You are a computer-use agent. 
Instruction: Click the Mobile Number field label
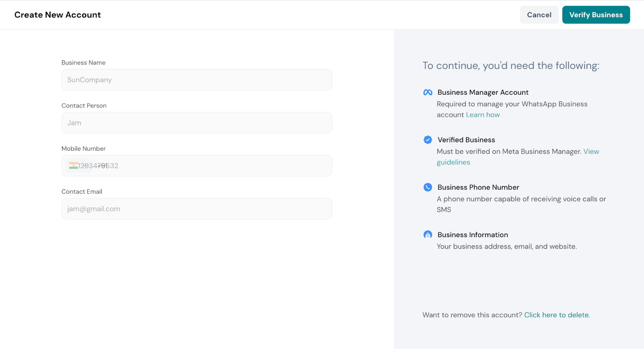click(83, 148)
